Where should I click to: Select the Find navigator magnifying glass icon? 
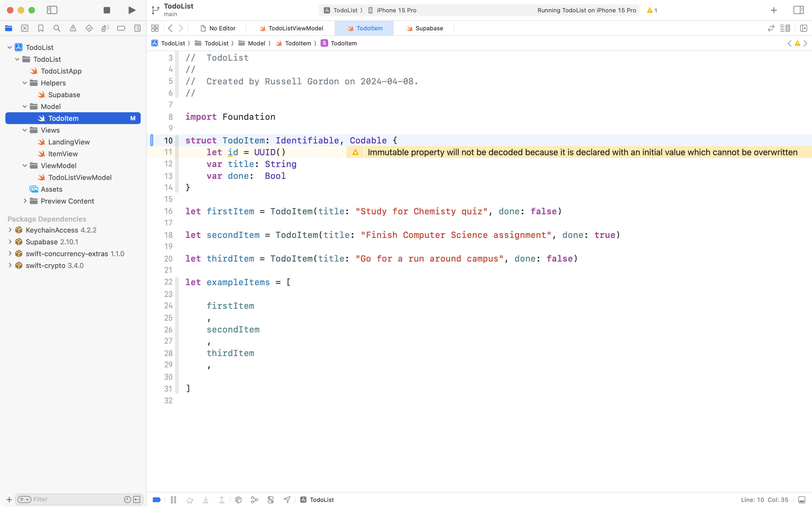(x=57, y=28)
